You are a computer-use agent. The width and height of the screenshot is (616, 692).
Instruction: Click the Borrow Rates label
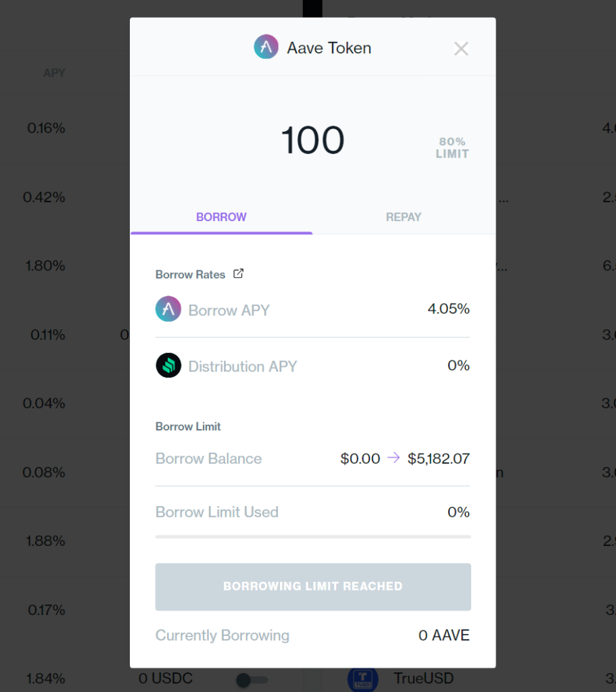tap(191, 274)
